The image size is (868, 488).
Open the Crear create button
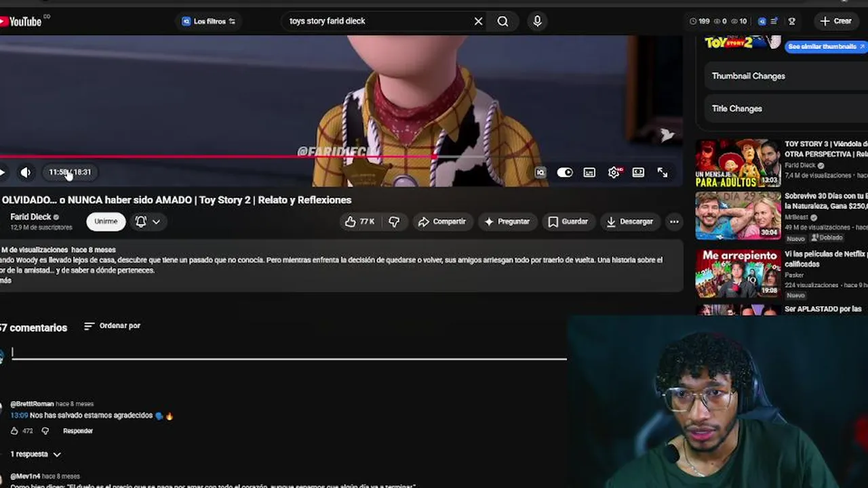point(835,21)
